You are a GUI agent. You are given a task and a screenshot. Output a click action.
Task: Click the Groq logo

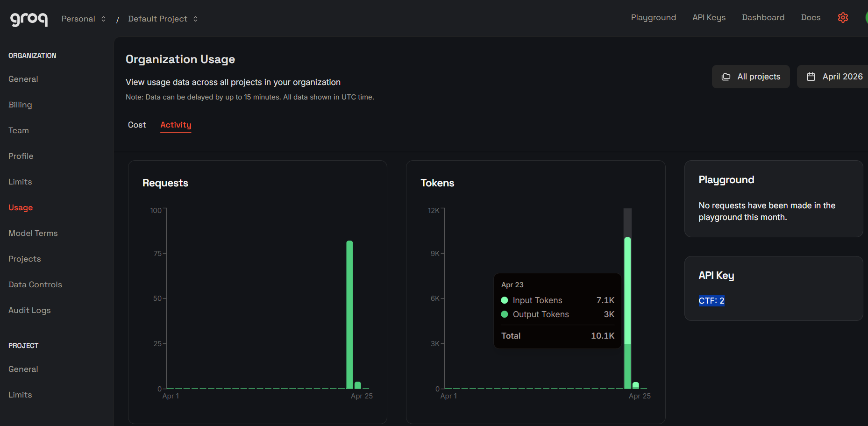tap(29, 19)
